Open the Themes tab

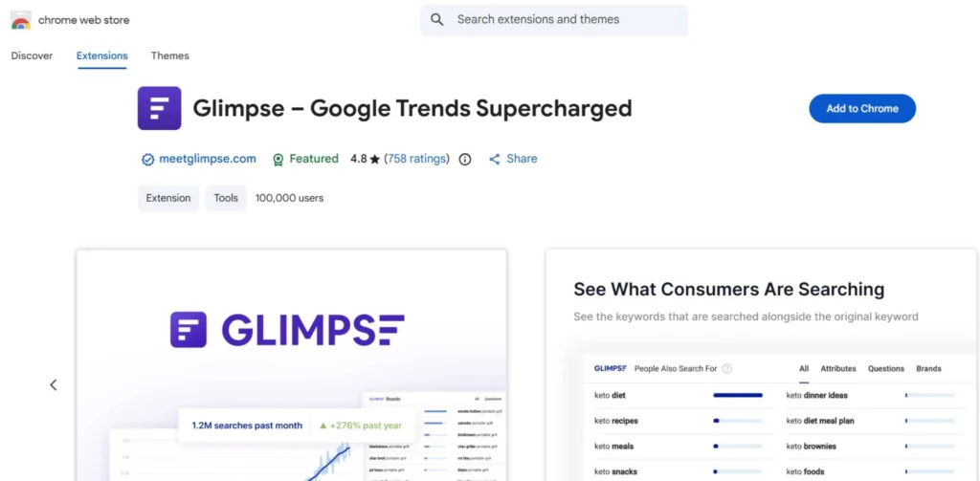(x=169, y=55)
